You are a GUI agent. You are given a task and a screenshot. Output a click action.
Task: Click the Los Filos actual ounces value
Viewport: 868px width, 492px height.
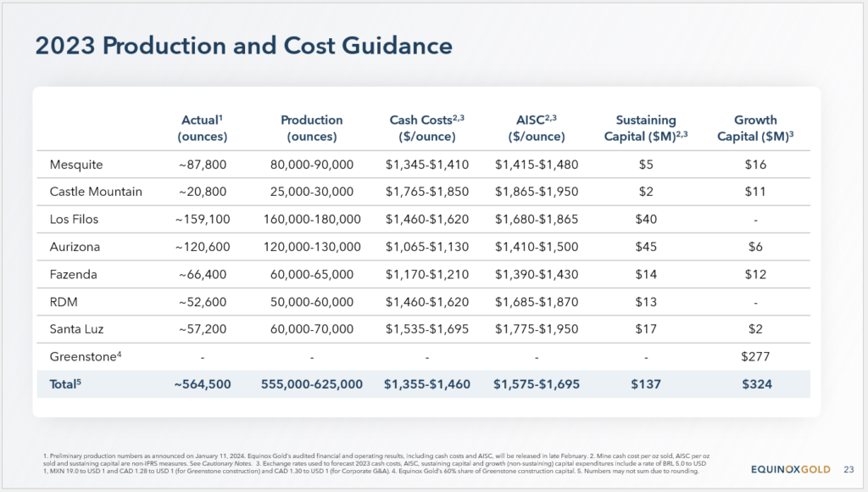pos(203,220)
